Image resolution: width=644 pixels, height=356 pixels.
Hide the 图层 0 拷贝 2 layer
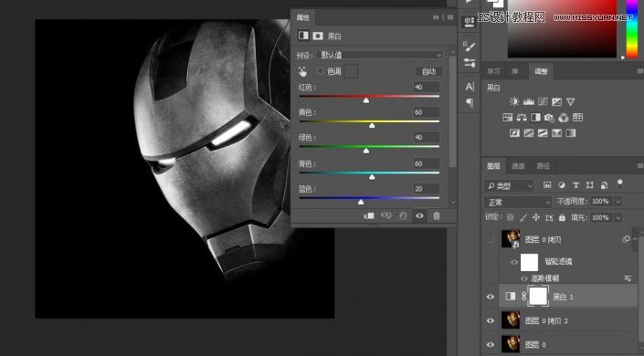(491, 320)
